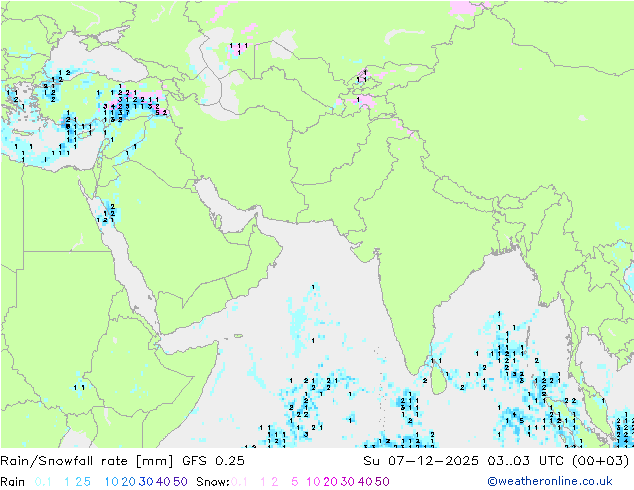Pick the rain legend 50 value

pos(180,482)
